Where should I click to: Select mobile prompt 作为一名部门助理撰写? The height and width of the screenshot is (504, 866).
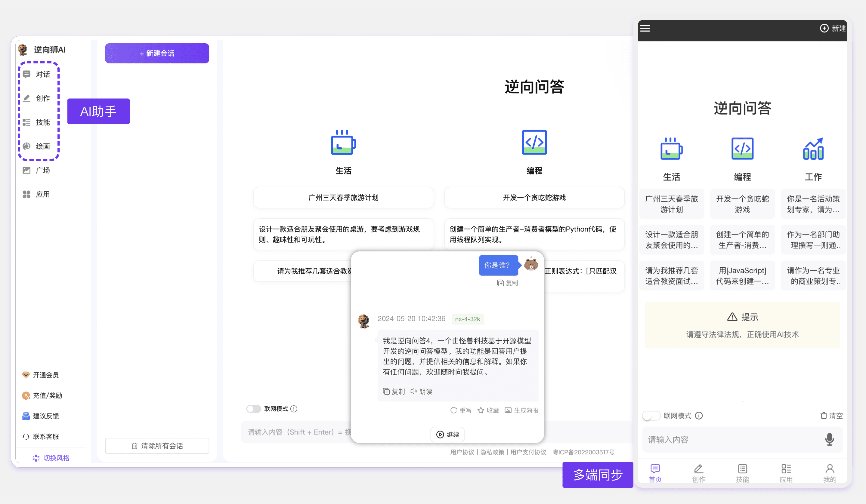pyautogui.click(x=813, y=240)
